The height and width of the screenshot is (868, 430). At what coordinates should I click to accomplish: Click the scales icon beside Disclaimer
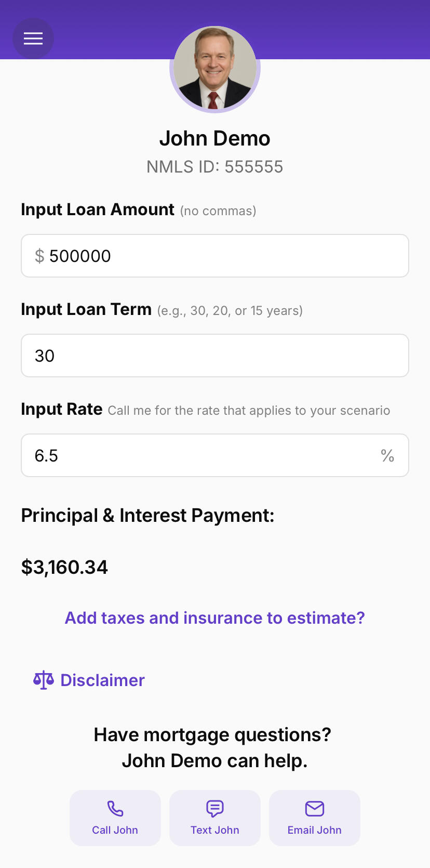(x=44, y=680)
